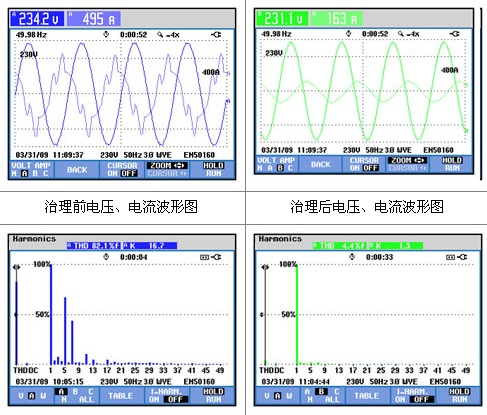Click the cursor marker atop bottom-left harmonics chart
The image size is (487, 415).
(x=16, y=267)
